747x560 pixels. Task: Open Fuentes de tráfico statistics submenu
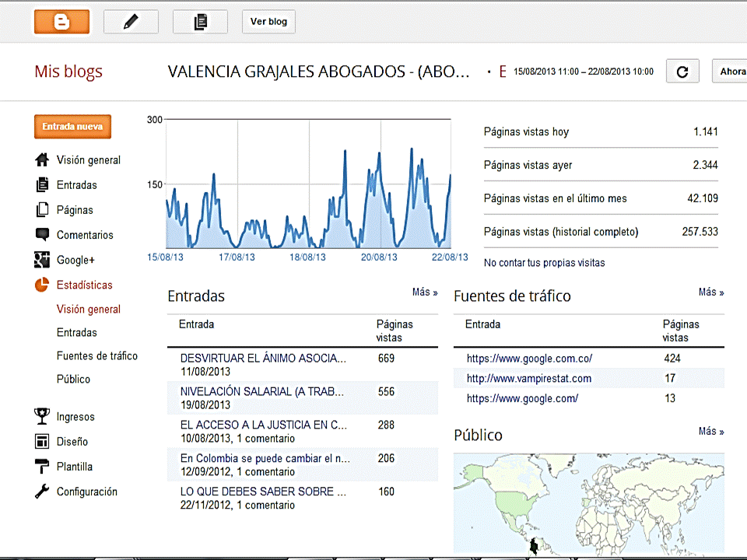(x=97, y=355)
